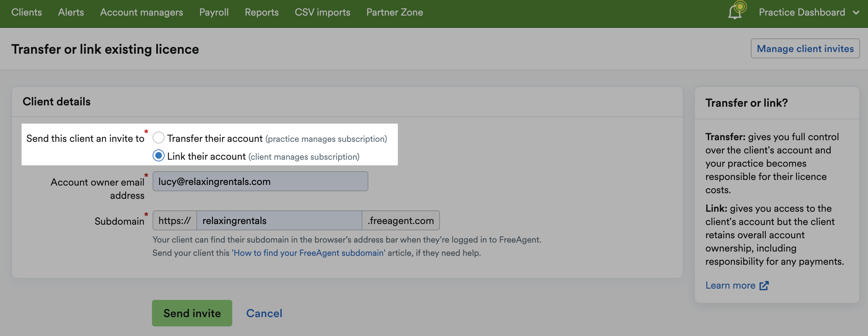
Task: Open the CSV imports menu item
Action: 323,12
